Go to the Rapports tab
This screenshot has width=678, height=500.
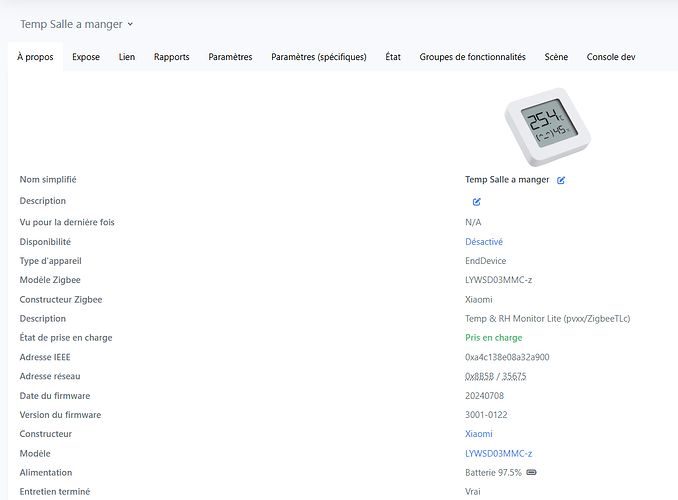pyautogui.click(x=171, y=57)
